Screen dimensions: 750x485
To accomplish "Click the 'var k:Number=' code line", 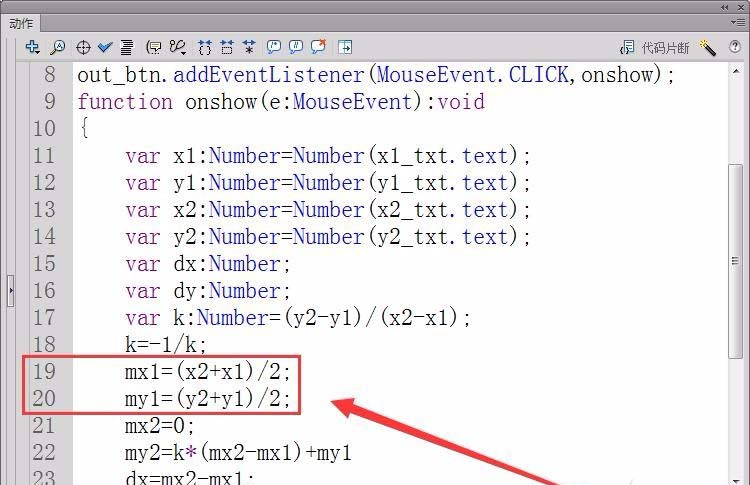I will tap(298, 318).
